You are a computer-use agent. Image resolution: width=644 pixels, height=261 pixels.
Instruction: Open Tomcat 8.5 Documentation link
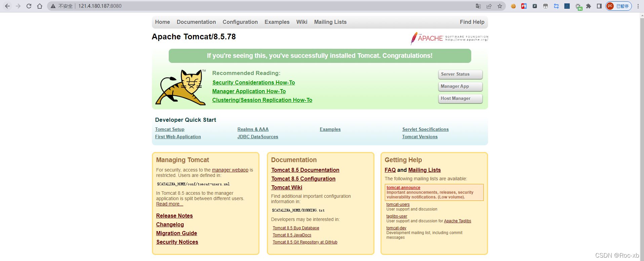pos(305,170)
